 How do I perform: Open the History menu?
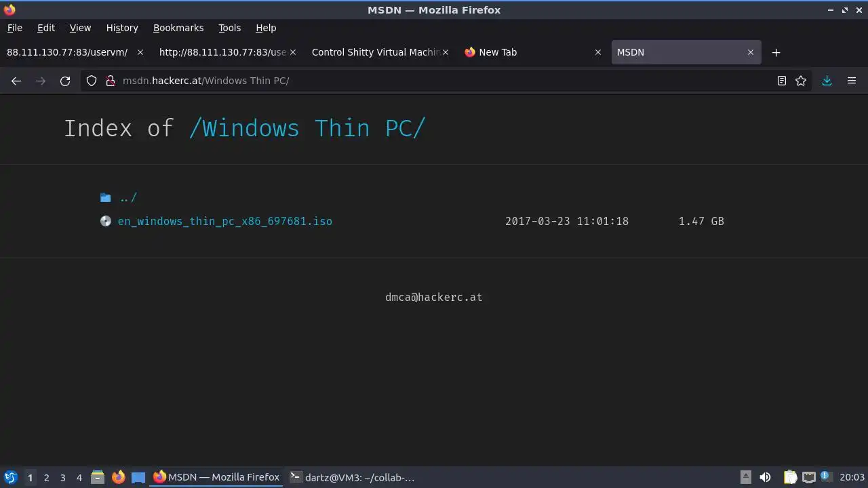(122, 28)
